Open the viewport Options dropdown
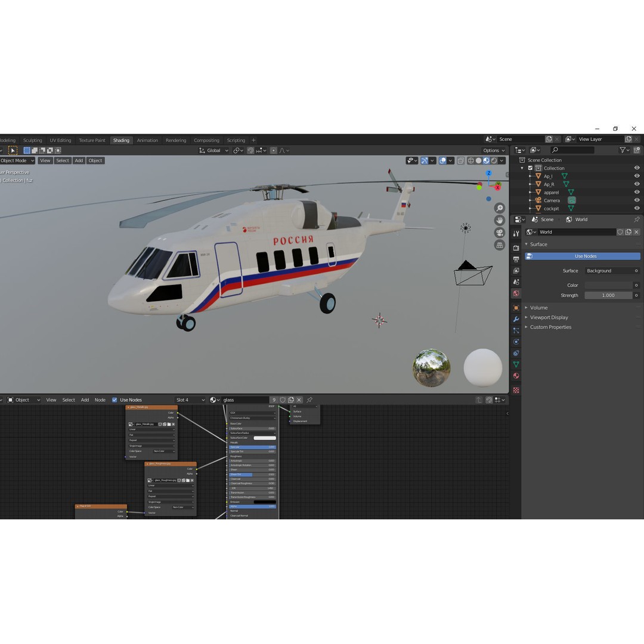The height and width of the screenshot is (644, 644). 494,150
